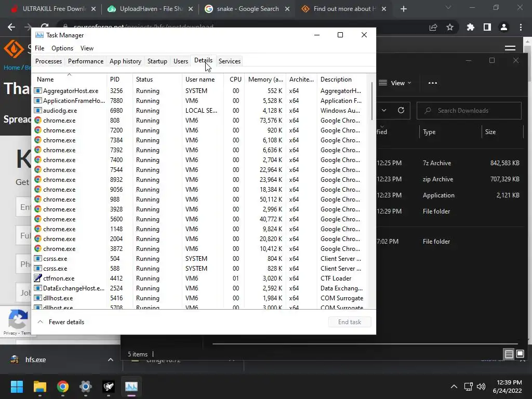Image resolution: width=532 pixels, height=399 pixels.
Task: Click the CTF Loader description cell
Action: tap(336, 278)
